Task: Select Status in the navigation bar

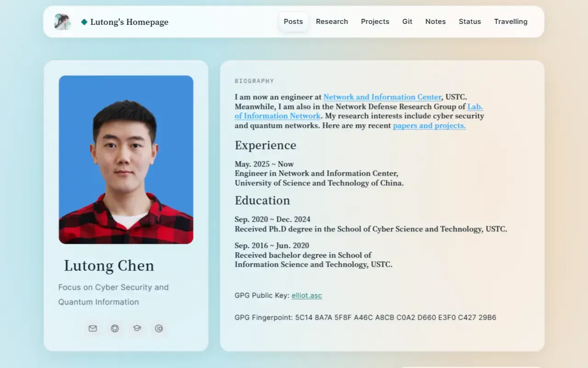Action: pyautogui.click(x=470, y=22)
